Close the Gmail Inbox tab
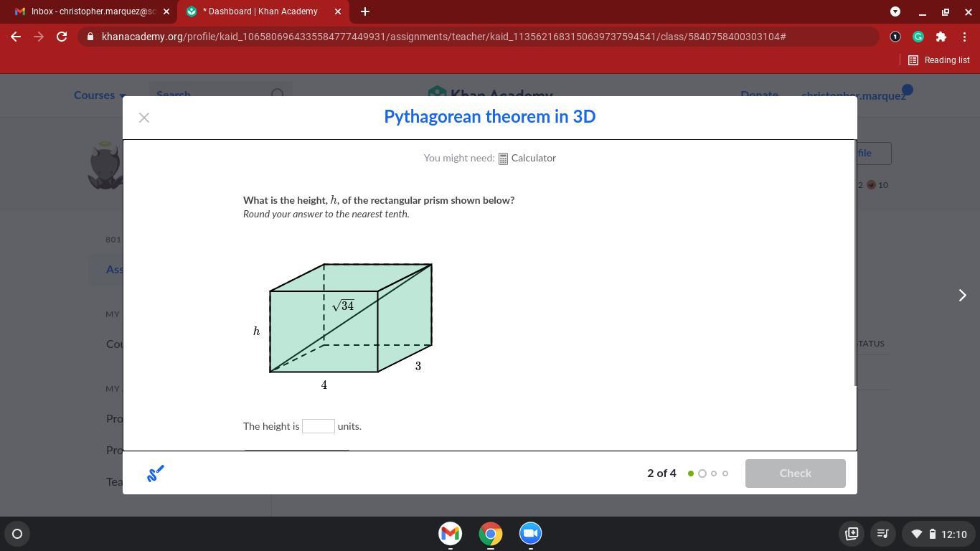The image size is (980, 551). coord(166,11)
